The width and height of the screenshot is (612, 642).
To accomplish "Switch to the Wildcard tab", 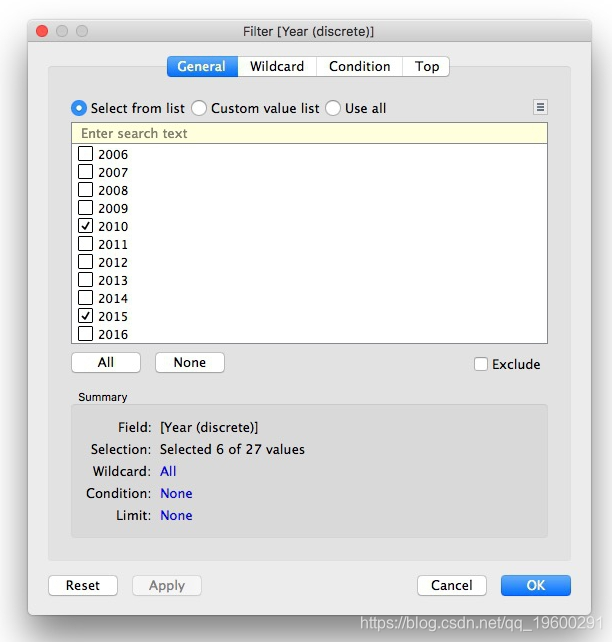I will coord(277,66).
